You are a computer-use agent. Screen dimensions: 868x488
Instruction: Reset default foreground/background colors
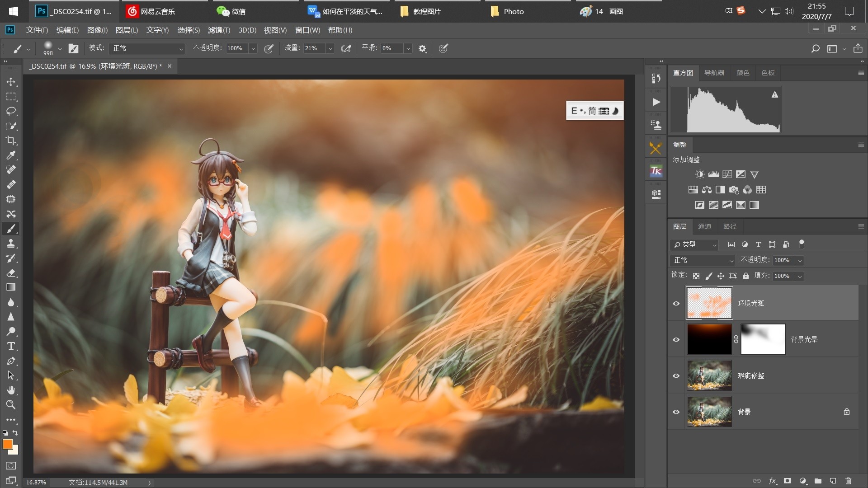5,433
